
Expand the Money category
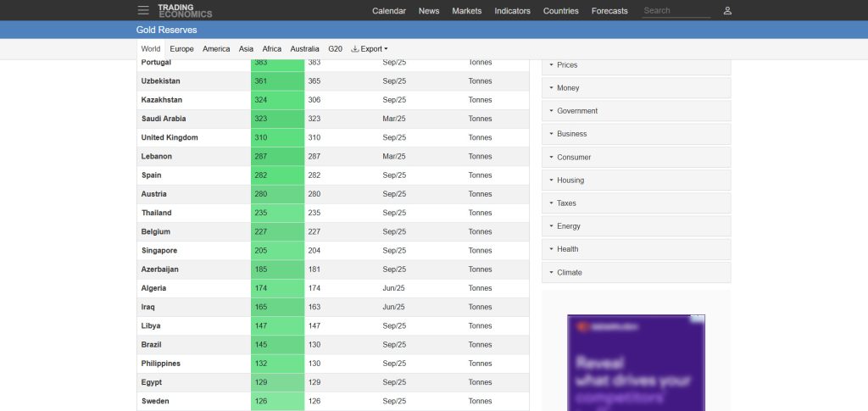tap(636, 88)
